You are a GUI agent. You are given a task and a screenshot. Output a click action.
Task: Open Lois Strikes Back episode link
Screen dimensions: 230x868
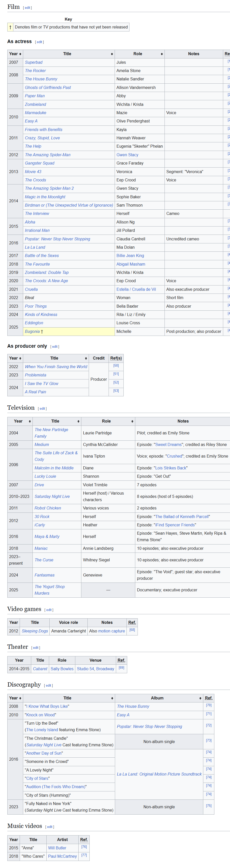pyautogui.click(x=170, y=468)
